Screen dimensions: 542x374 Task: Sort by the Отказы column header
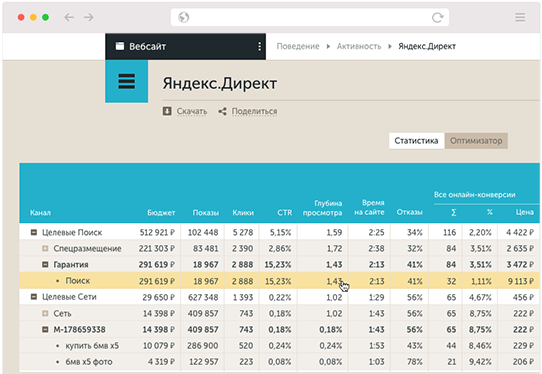coord(410,212)
